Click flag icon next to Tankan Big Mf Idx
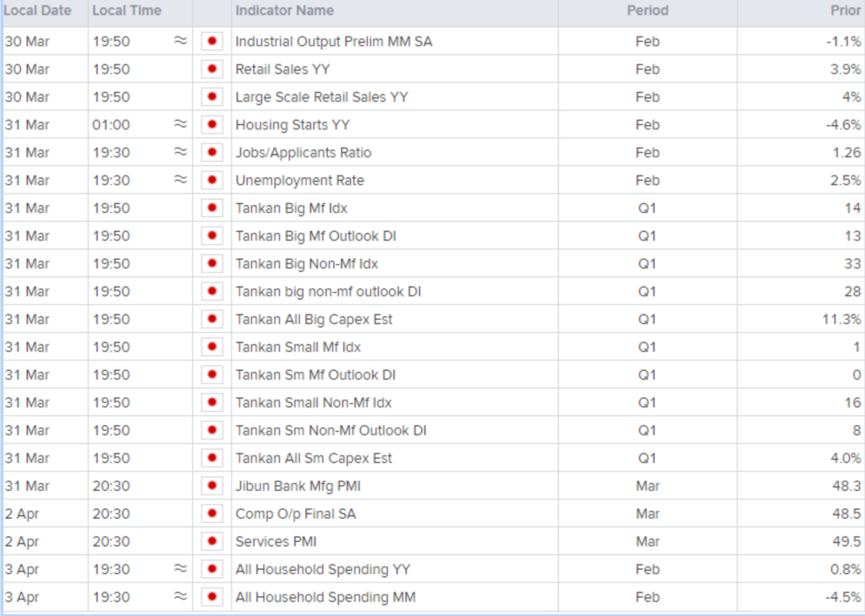 212,208
